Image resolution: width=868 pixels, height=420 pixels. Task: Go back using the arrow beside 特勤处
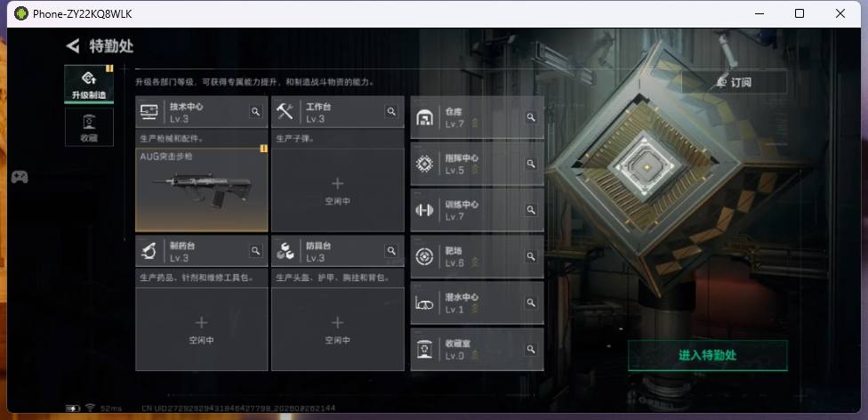click(x=73, y=46)
